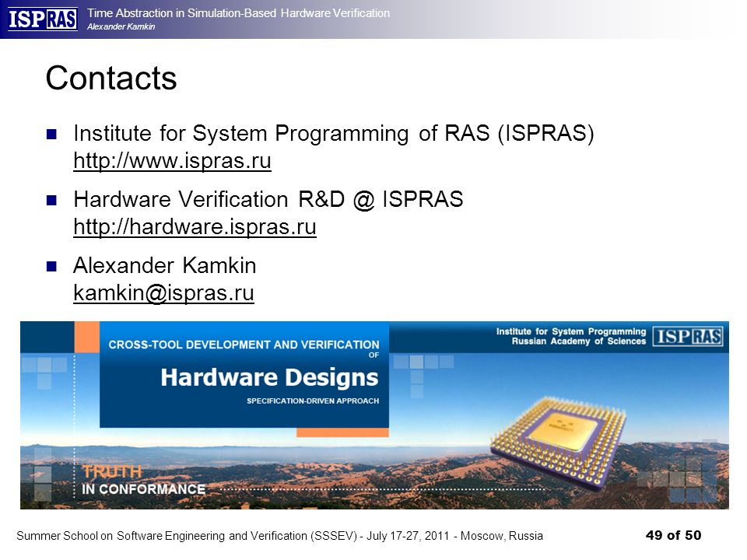
Task: Click 'SPECIFICATION-DRIVEN APPROACH' banner text
Action: [313, 401]
